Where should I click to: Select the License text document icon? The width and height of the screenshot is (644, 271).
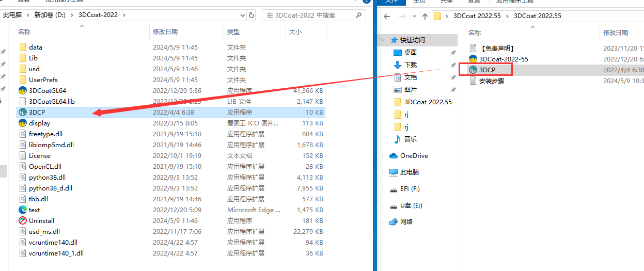(22, 155)
